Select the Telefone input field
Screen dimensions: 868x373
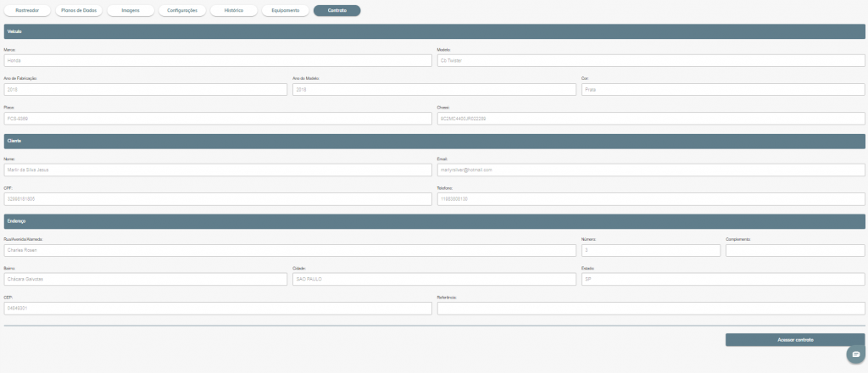tap(651, 199)
